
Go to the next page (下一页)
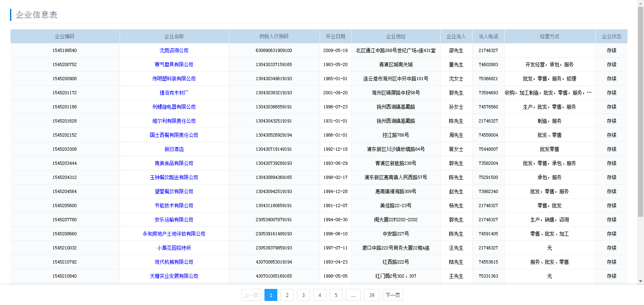(x=392, y=295)
